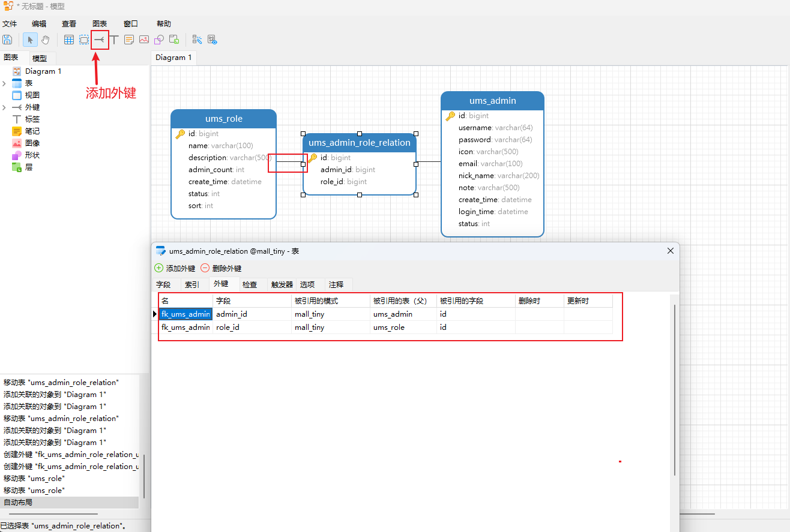The height and width of the screenshot is (532, 790).
Task: Select the pointer selection tool
Action: click(30, 40)
